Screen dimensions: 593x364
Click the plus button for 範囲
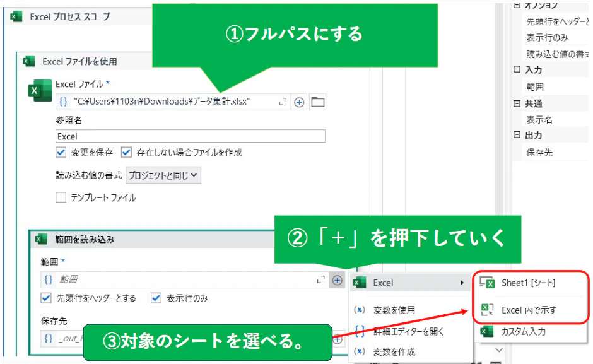338,280
